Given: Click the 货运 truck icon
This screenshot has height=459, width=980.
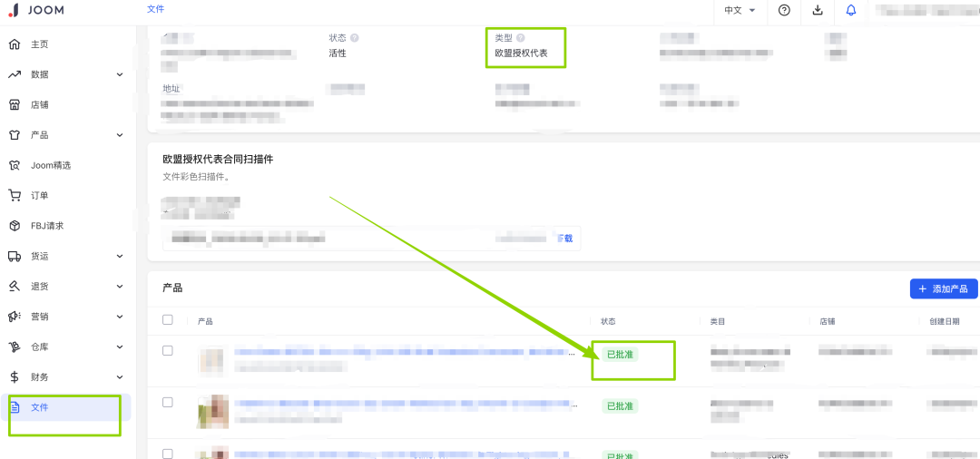Looking at the screenshot, I should [15, 256].
